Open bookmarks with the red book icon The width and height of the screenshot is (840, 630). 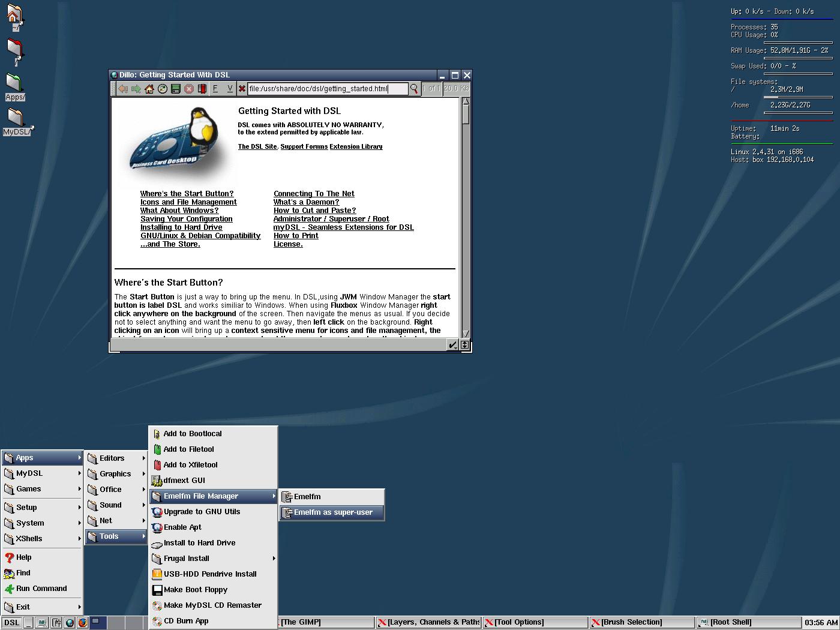[202, 89]
